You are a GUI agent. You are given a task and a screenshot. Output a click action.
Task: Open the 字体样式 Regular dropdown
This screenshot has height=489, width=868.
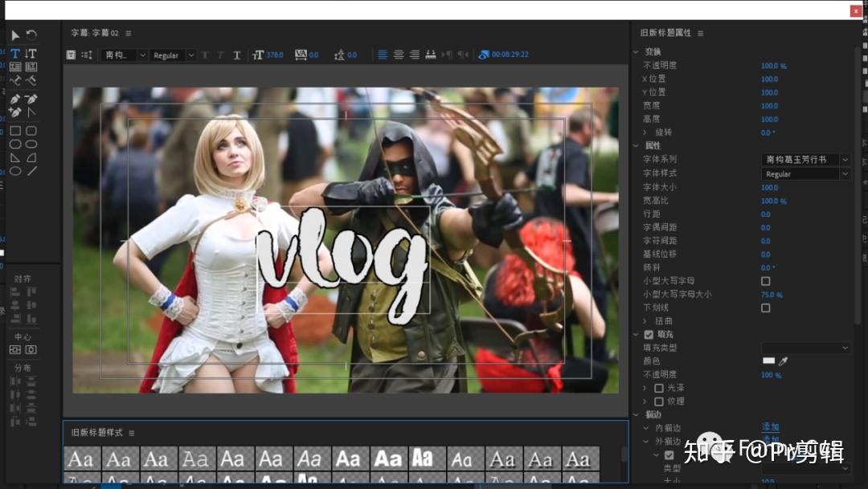pyautogui.click(x=805, y=174)
